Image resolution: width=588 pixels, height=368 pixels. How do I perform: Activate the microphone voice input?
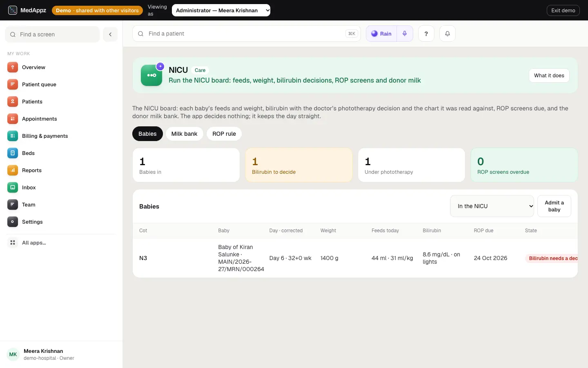tap(405, 34)
